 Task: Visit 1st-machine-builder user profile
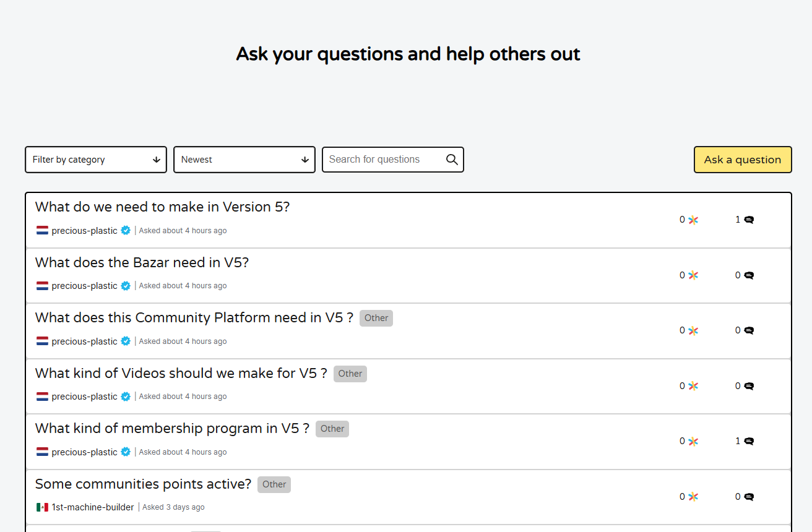point(93,507)
